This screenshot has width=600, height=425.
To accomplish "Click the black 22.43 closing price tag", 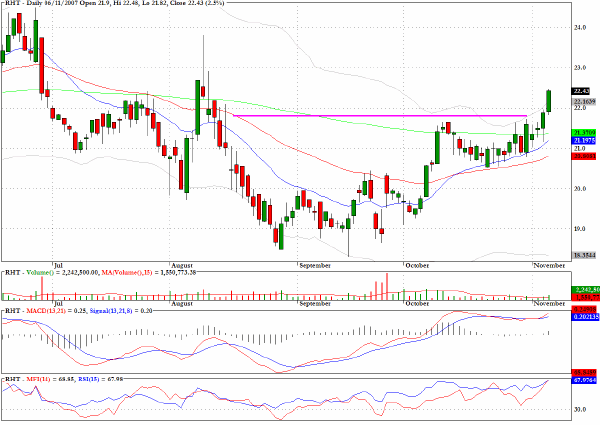I will click(580, 91).
